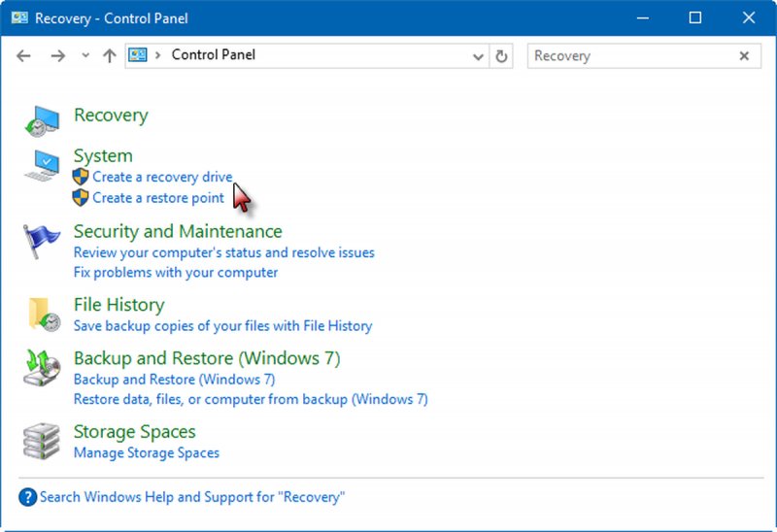
Task: Click the Control Panel icon in the address bar
Action: point(138,55)
